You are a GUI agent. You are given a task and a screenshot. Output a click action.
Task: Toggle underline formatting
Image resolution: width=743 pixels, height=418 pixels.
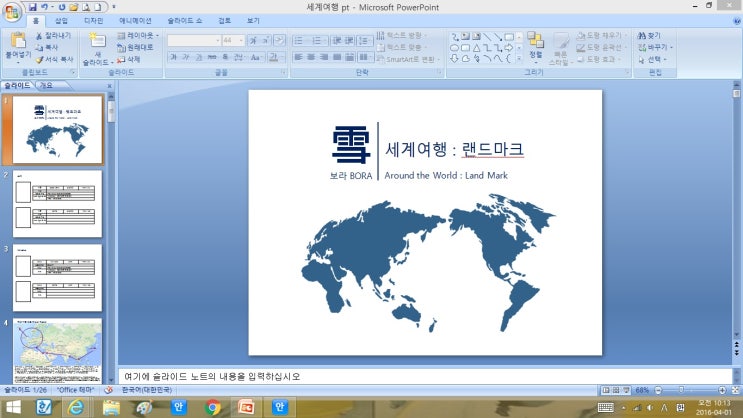coord(199,57)
